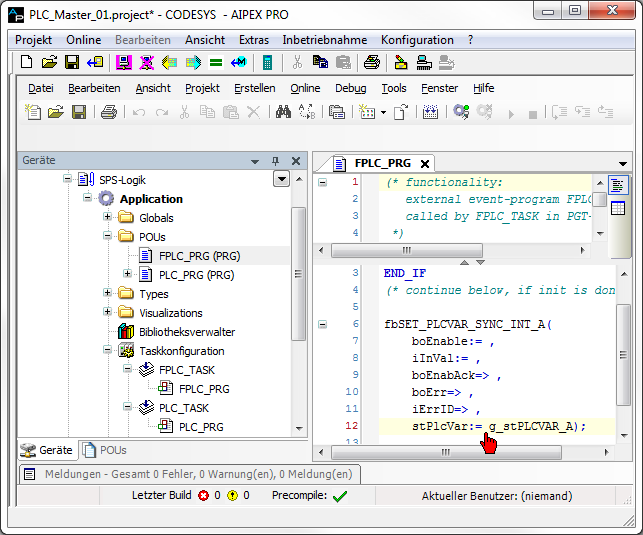Click the binoculars find icon

[x=283, y=112]
